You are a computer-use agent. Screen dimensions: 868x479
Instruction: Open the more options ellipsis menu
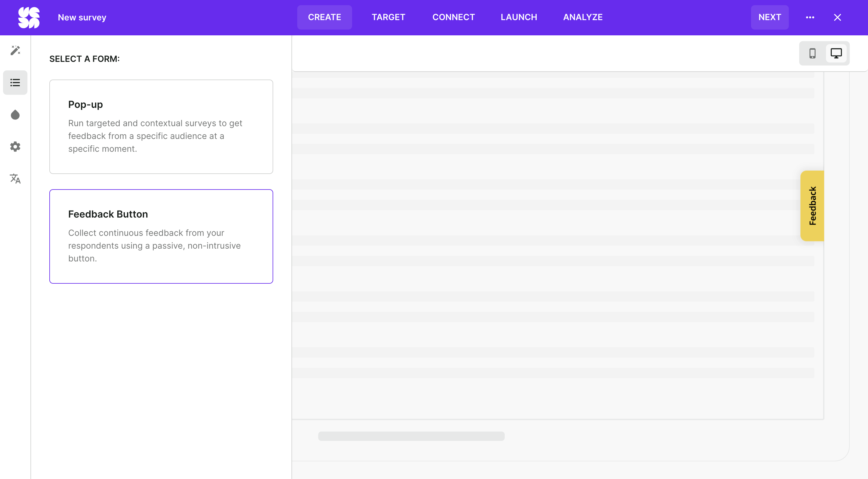(810, 17)
